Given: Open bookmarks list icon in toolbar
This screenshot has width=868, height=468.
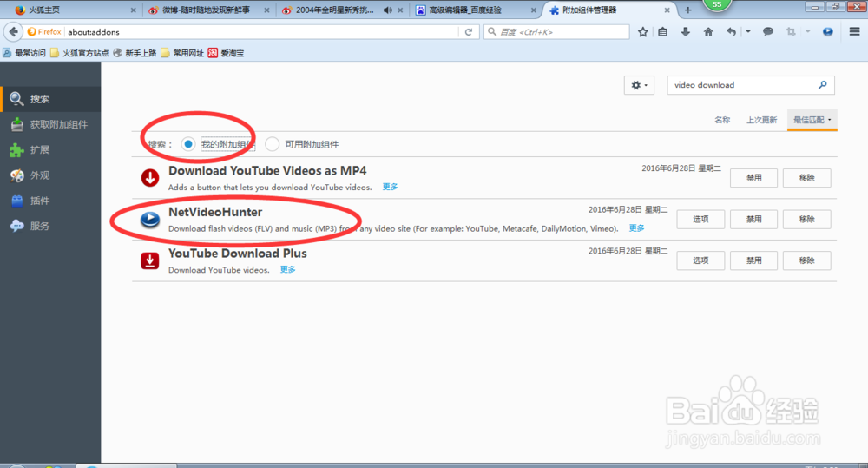Looking at the screenshot, I should click(x=662, y=32).
